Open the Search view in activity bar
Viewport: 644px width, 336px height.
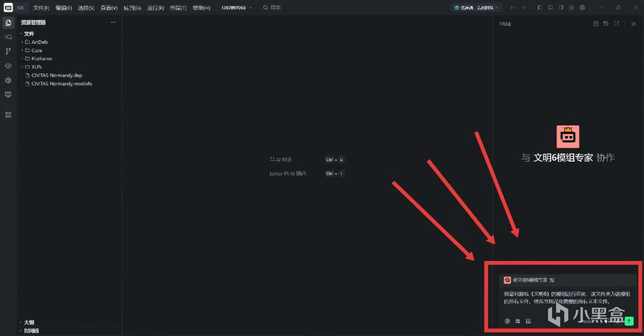(x=8, y=37)
